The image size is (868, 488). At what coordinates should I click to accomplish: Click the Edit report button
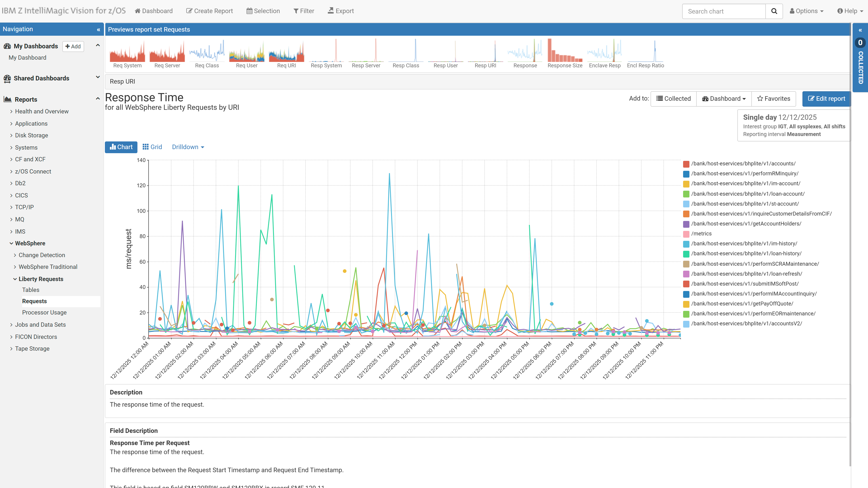click(826, 99)
